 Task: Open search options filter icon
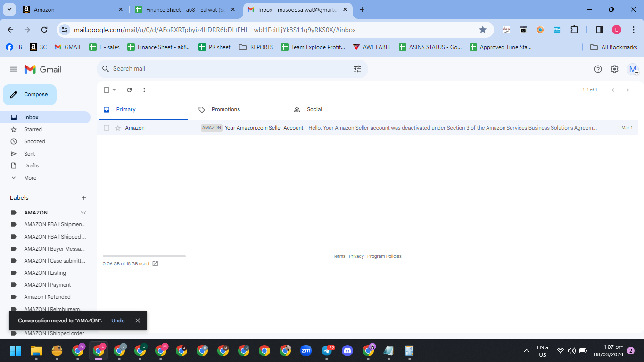click(x=357, y=69)
